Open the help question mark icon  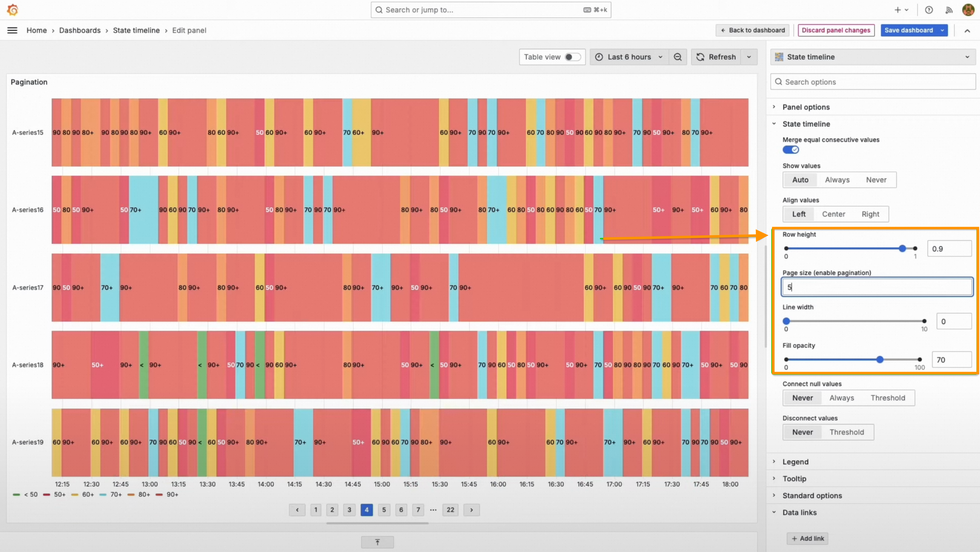929,10
